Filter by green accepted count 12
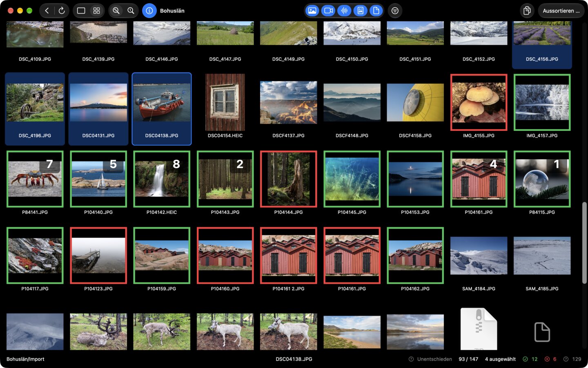The width and height of the screenshot is (588, 368). (530, 359)
